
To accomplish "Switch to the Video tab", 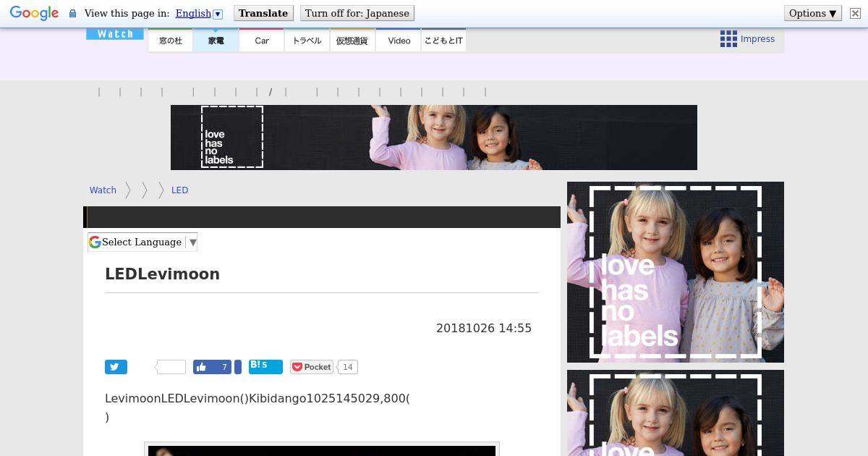I will (x=399, y=41).
